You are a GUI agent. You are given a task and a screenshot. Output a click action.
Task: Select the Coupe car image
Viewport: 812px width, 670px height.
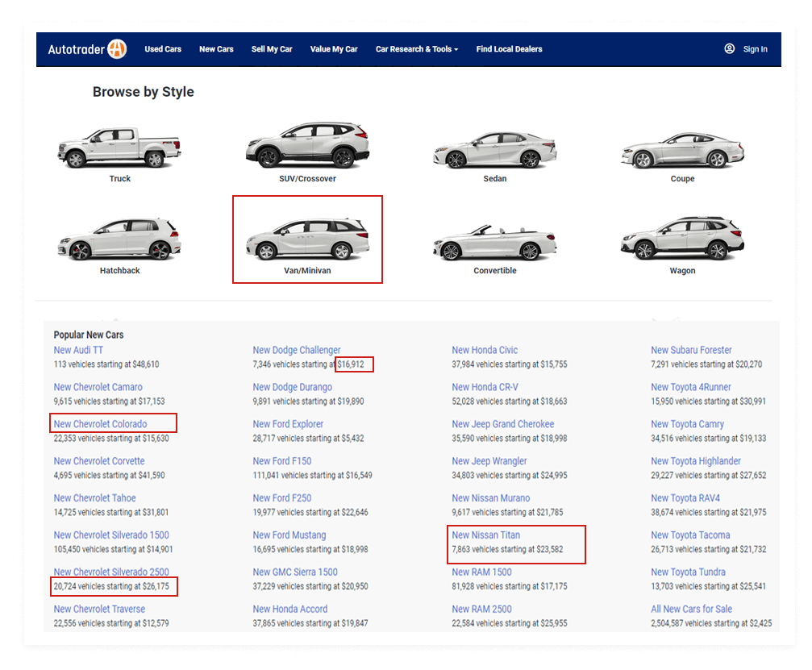click(682, 150)
